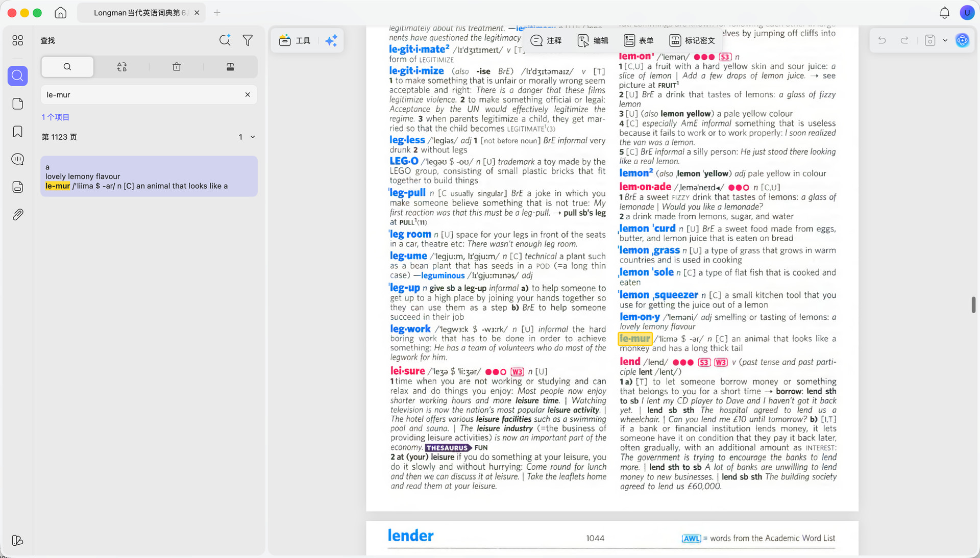Screen dimensions: 980x558
Task: Open the le-mur search result entry
Action: pyautogui.click(x=149, y=176)
